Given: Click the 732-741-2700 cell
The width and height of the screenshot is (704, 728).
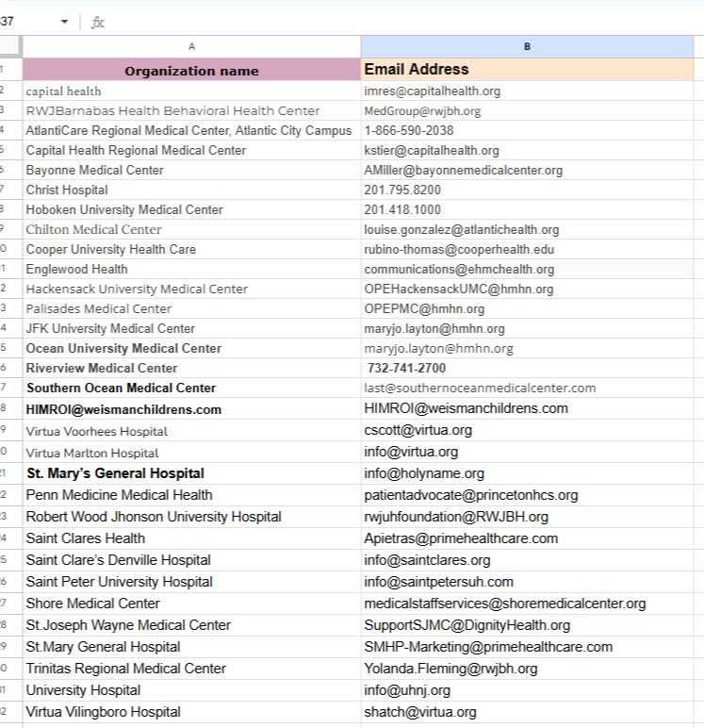Looking at the screenshot, I should (x=406, y=368).
